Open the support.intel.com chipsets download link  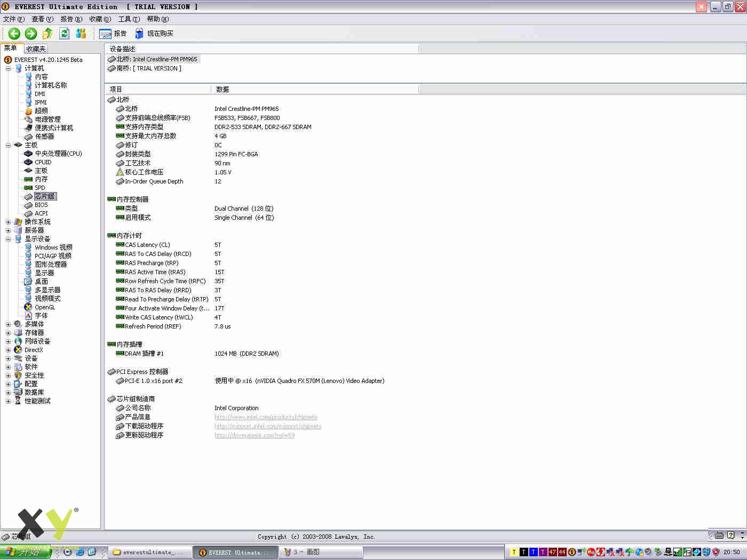click(x=268, y=426)
